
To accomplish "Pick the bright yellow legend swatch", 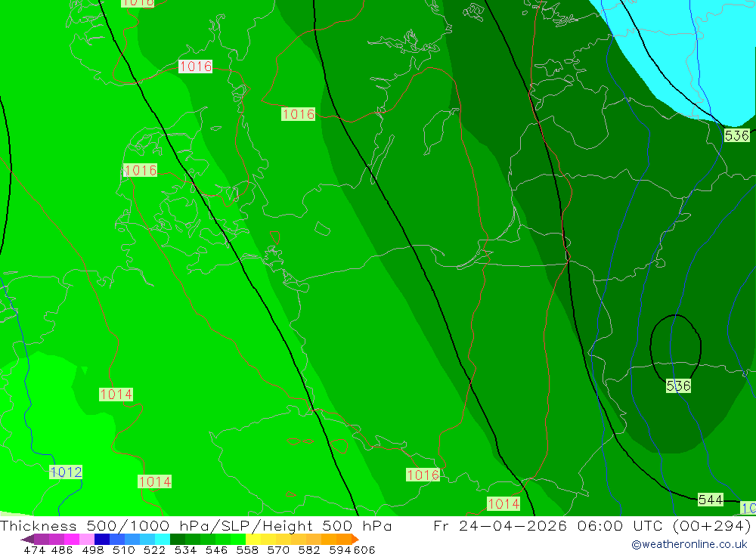I will (253, 539).
